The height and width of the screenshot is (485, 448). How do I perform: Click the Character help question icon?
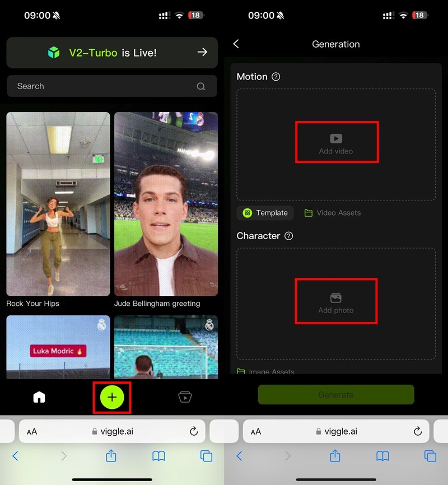288,236
